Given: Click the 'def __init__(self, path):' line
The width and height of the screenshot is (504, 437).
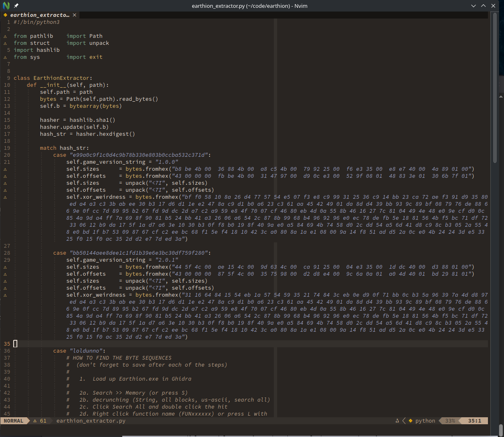Looking at the screenshot, I should tap(68, 85).
